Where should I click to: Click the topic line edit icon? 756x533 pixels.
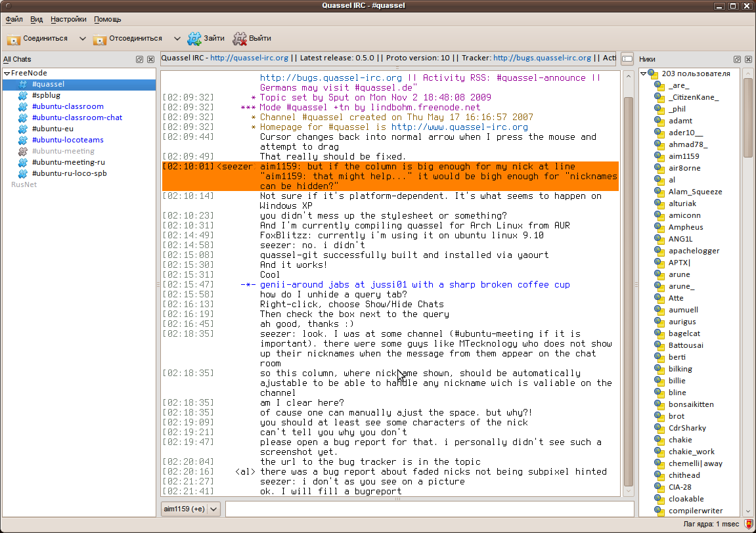627,58
